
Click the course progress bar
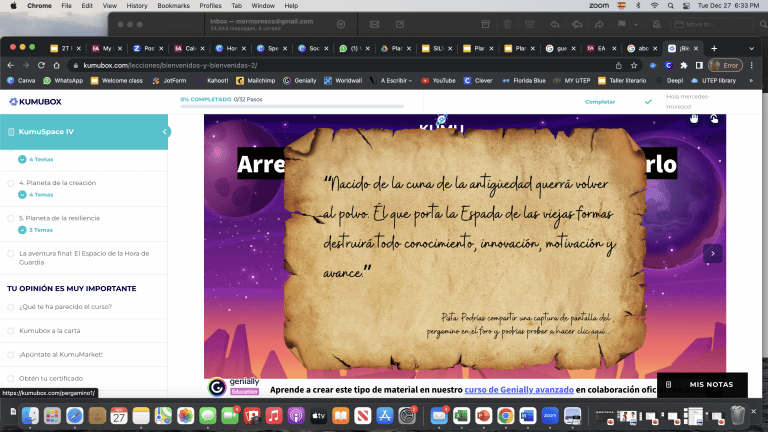292,106
